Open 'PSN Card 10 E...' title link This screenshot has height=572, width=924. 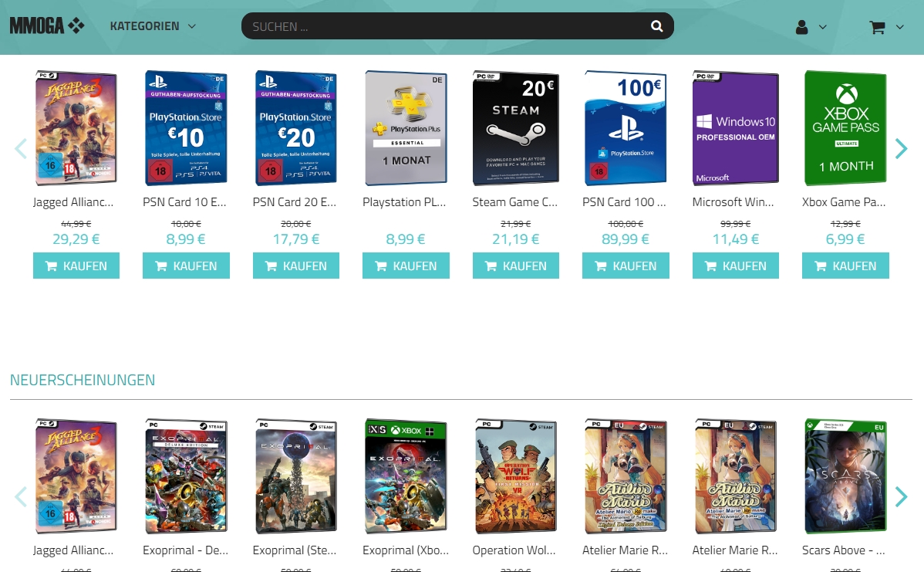coord(184,202)
